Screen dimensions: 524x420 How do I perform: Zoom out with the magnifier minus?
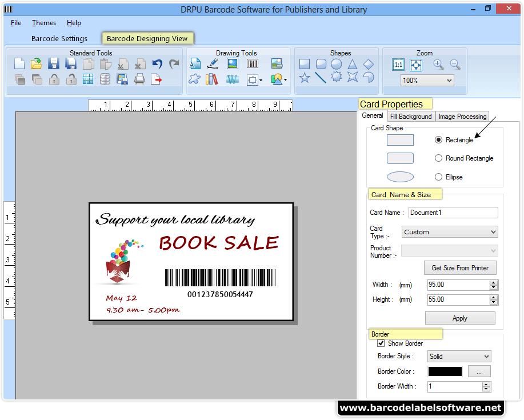(x=455, y=64)
